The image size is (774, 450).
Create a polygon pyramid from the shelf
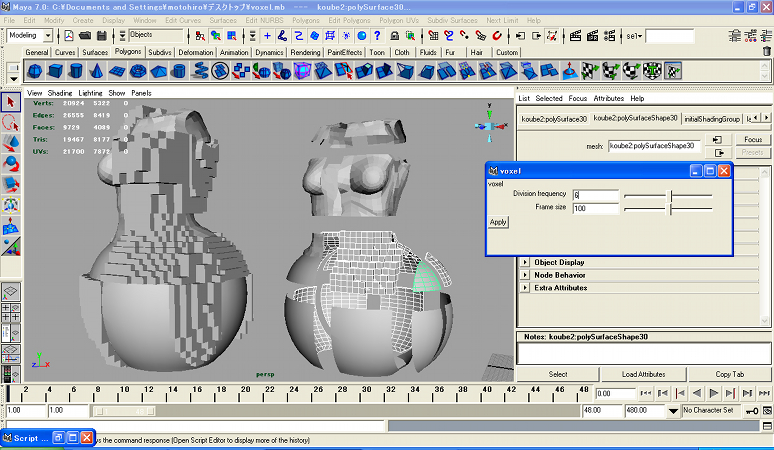[x=158, y=71]
